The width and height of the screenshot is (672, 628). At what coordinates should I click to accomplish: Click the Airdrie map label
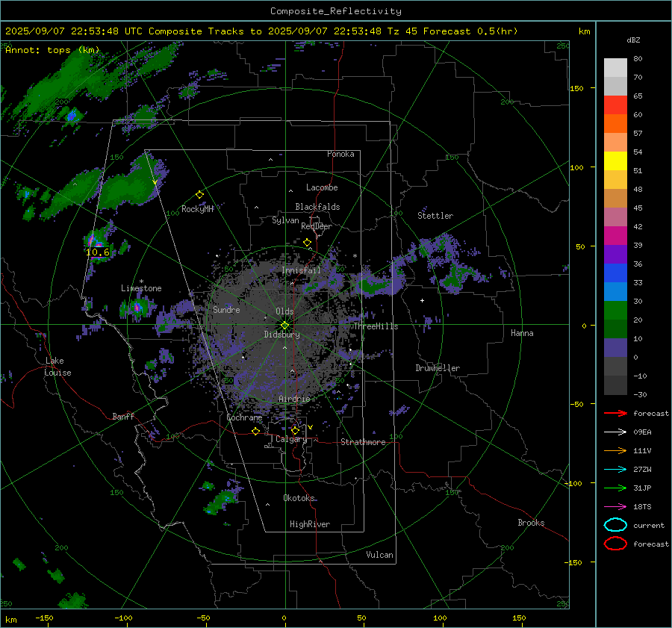[294, 399]
